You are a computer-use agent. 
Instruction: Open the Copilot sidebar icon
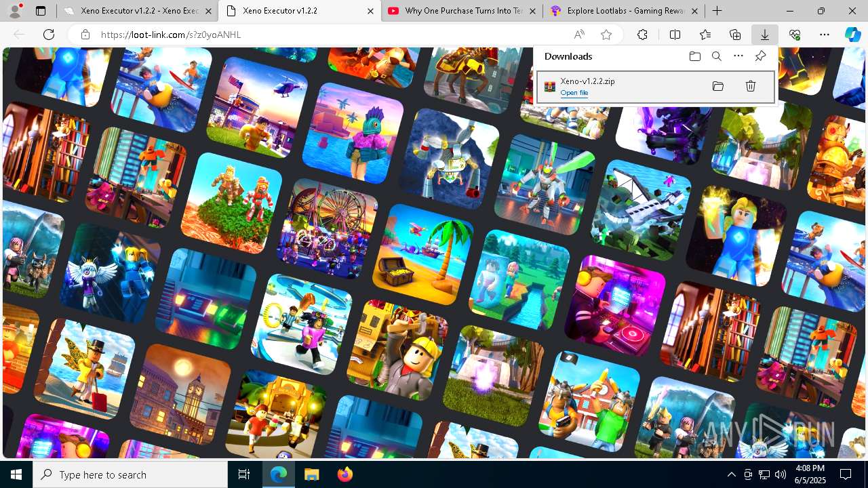point(852,35)
